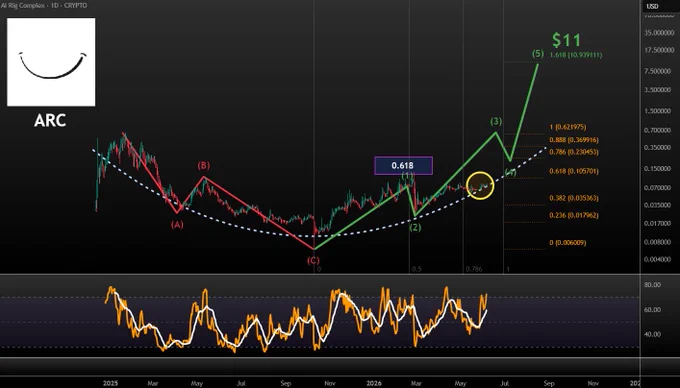Select the green wave (5) label
680x388 pixels.
click(x=538, y=54)
